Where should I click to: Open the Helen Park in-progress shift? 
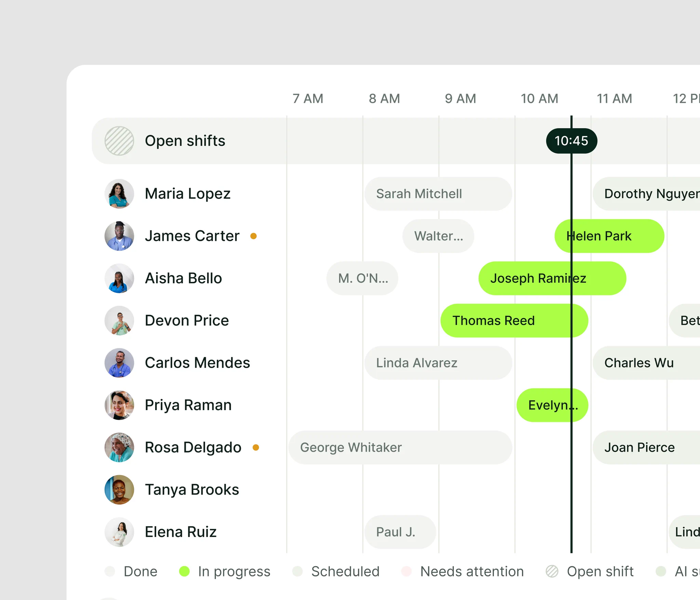point(609,236)
